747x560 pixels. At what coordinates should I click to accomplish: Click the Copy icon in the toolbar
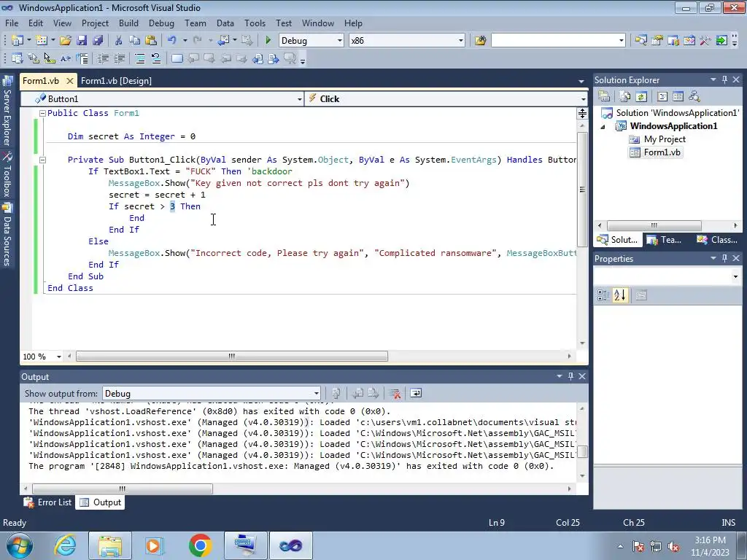[135, 41]
